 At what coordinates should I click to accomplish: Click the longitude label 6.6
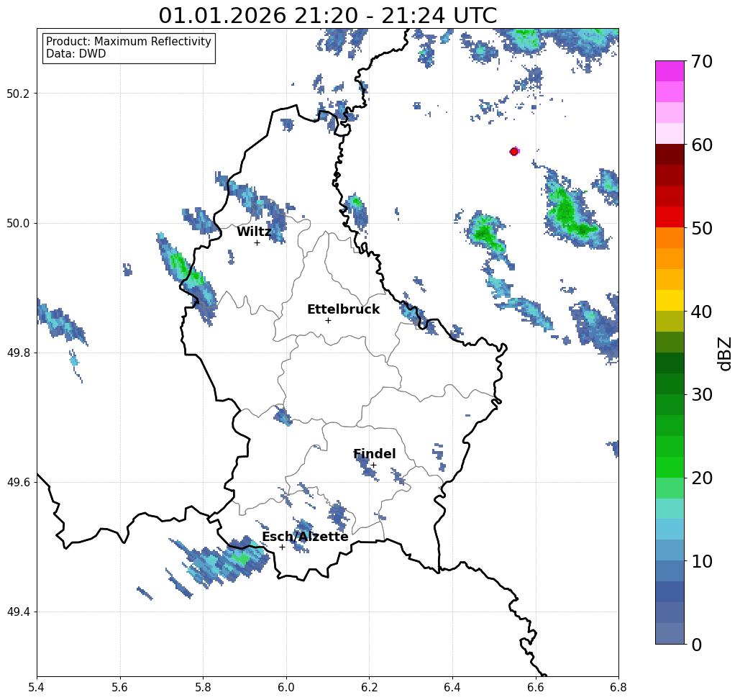[x=535, y=687]
